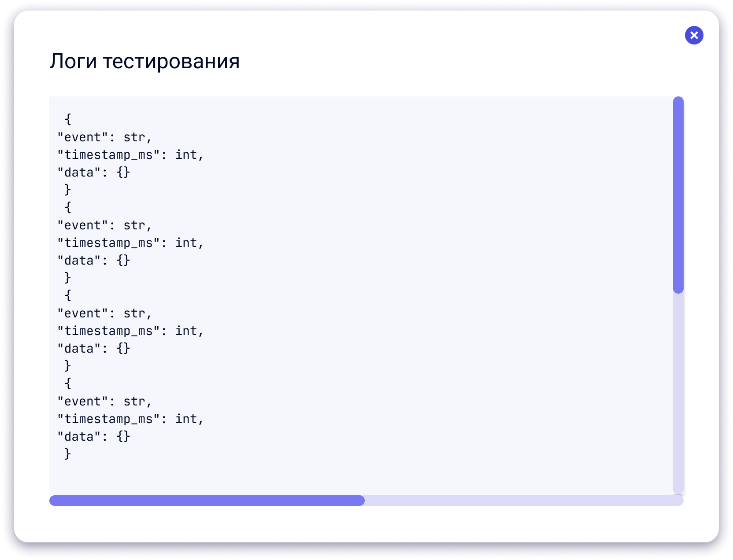This screenshot has width=733, height=560.
Task: Select the "event": str line in the first log entry
Action: 105,137
